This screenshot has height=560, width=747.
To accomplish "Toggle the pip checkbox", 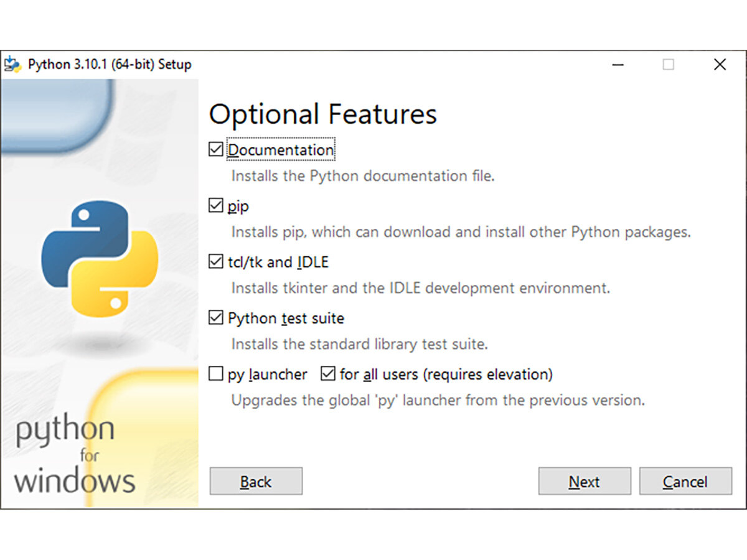I will point(216,206).
